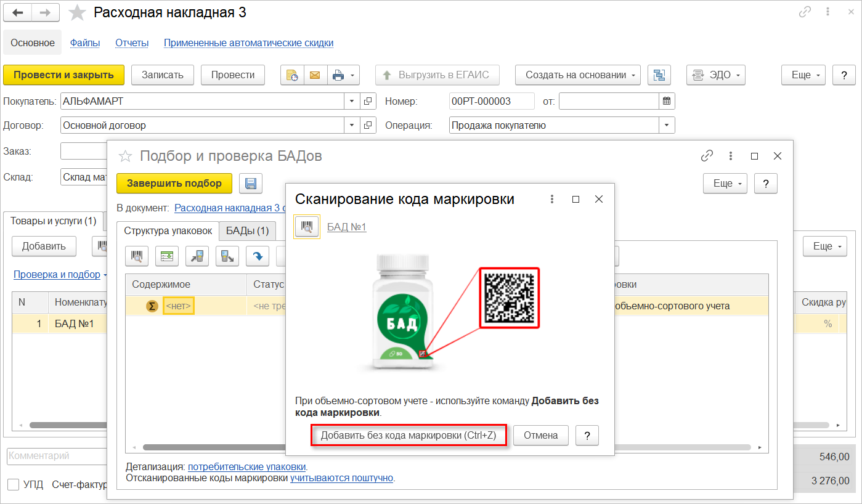
Task: Save with the floppy disk icon near Завершить подбор
Action: tap(251, 184)
